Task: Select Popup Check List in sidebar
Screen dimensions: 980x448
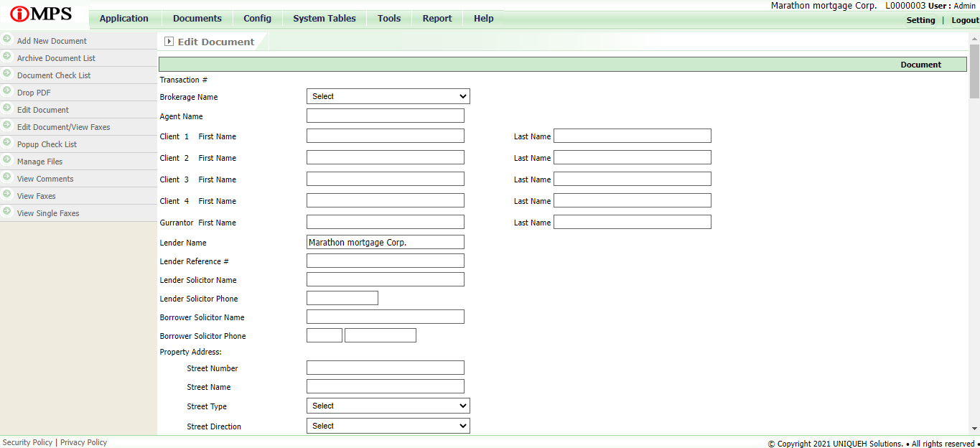Action: coord(47,144)
